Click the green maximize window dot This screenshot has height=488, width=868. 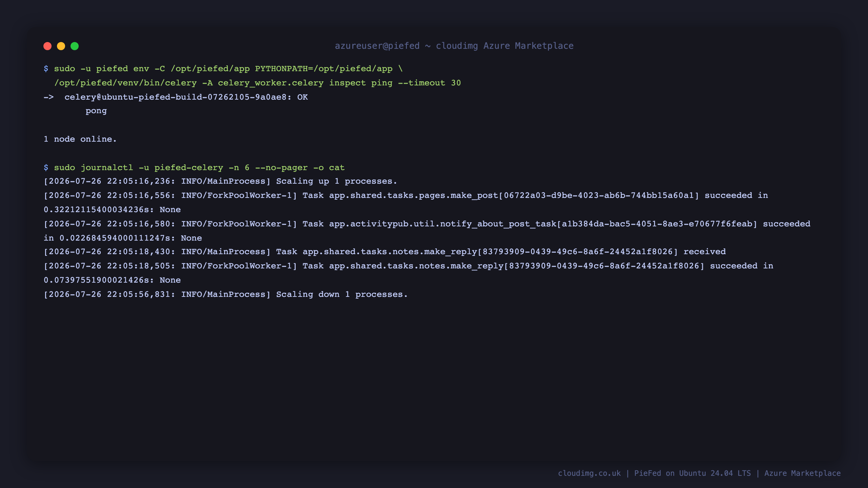point(75,46)
